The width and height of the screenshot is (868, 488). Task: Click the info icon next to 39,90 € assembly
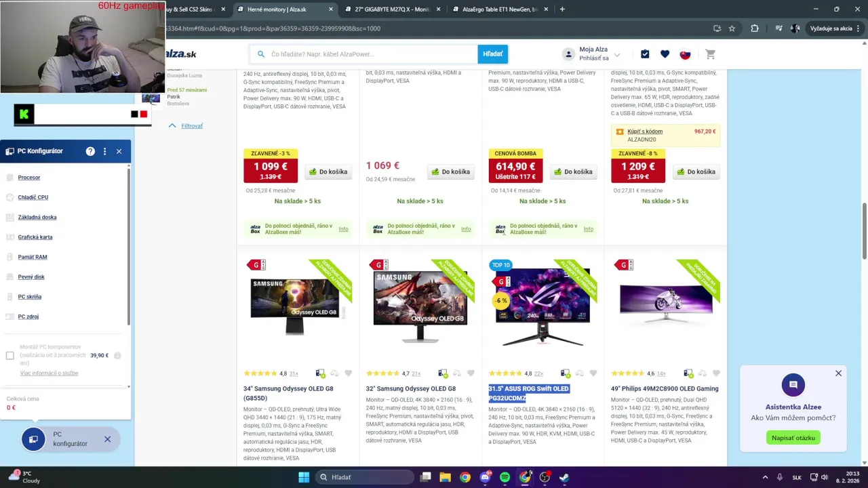(x=117, y=355)
